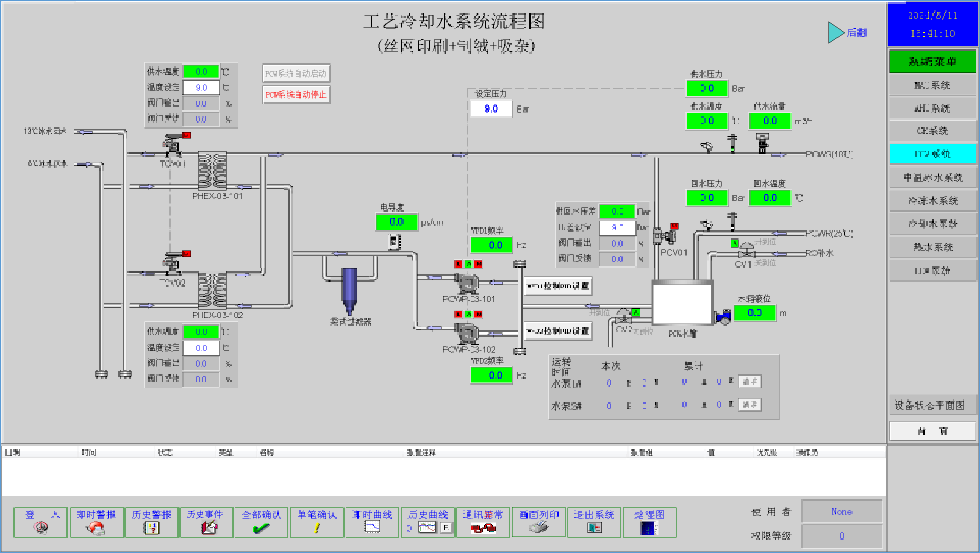Click the PCW water tank graphic
Screen dimensions: 980x553
(x=683, y=303)
